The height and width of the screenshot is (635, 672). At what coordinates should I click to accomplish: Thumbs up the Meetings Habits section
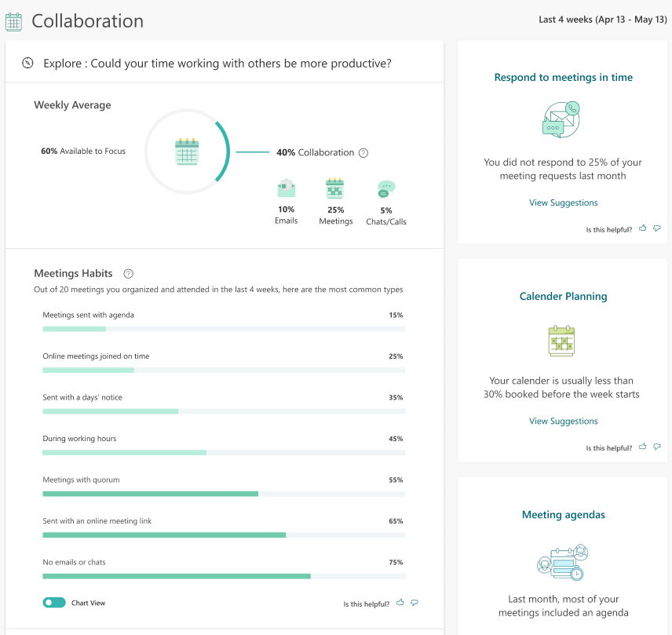(400, 603)
